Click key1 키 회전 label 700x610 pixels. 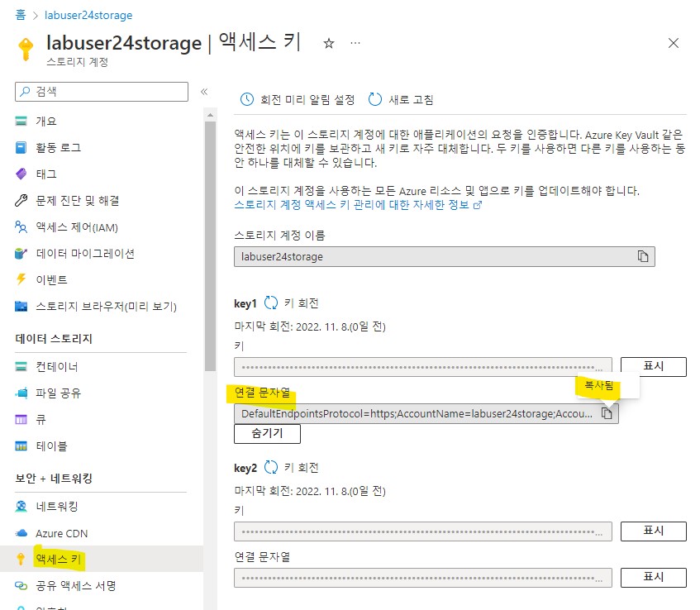click(302, 303)
